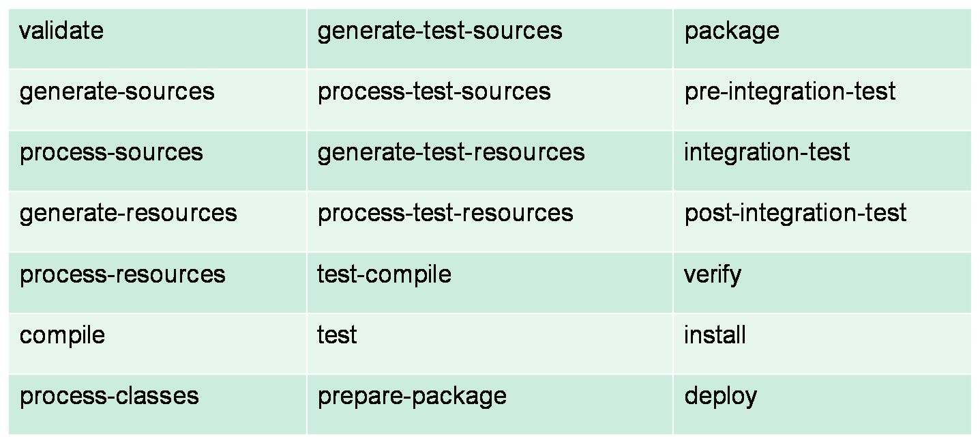Select the compile phase cell
The height and width of the screenshot is (443, 980).
pos(62,335)
